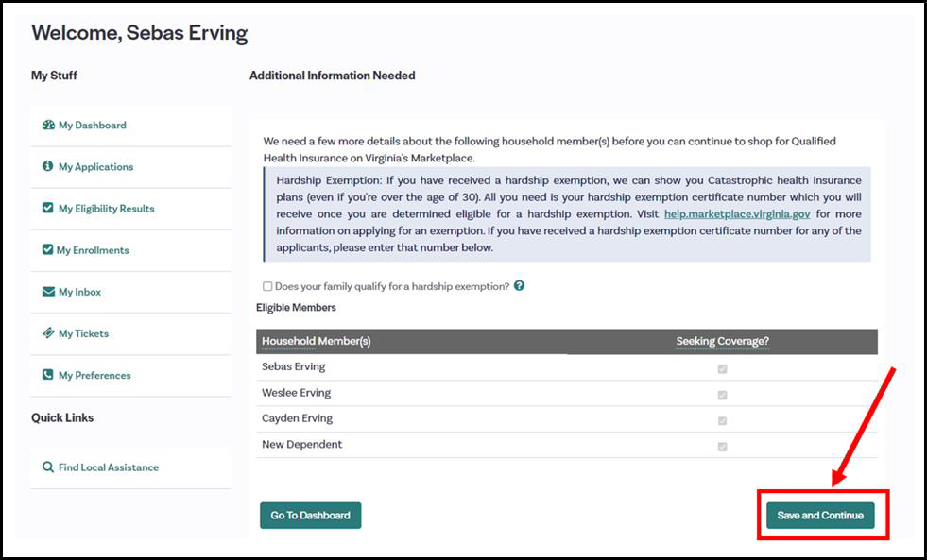
Task: Click the My Applications info icon
Action: point(48,166)
